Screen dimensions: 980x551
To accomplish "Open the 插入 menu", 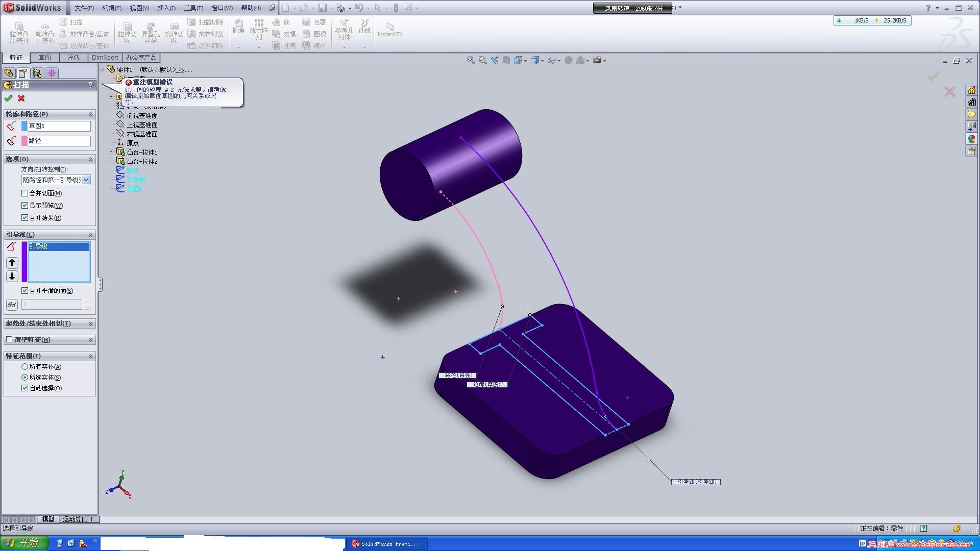I will point(166,8).
